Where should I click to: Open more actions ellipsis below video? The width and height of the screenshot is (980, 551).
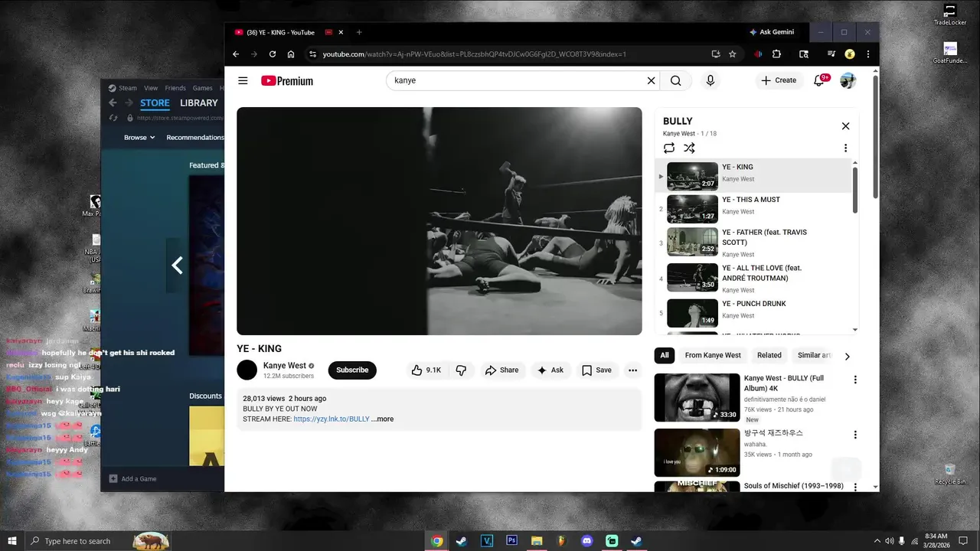(632, 370)
